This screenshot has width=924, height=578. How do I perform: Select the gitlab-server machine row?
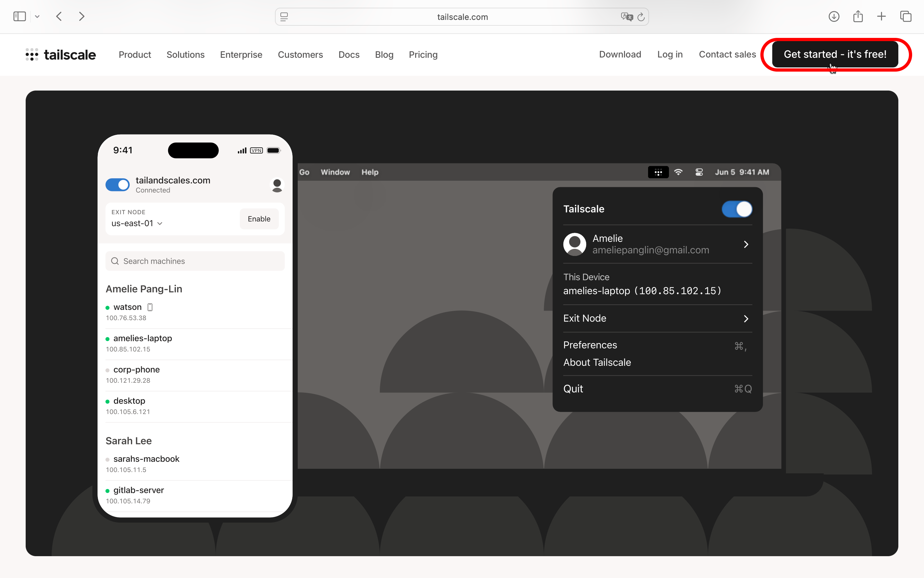coord(195,495)
